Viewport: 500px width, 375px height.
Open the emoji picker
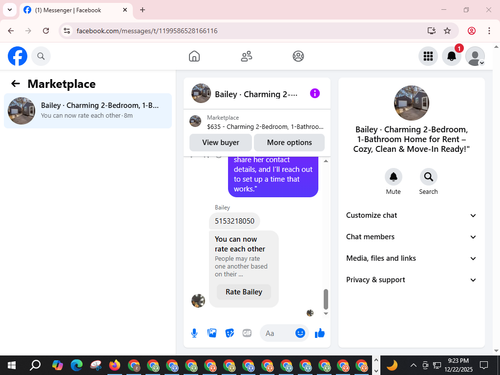pyautogui.click(x=300, y=333)
